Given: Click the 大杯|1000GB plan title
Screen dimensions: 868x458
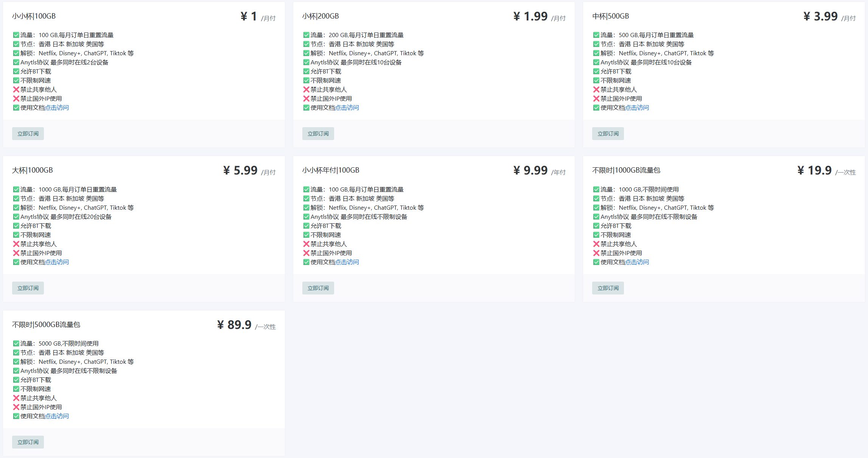Looking at the screenshot, I should (x=33, y=170).
